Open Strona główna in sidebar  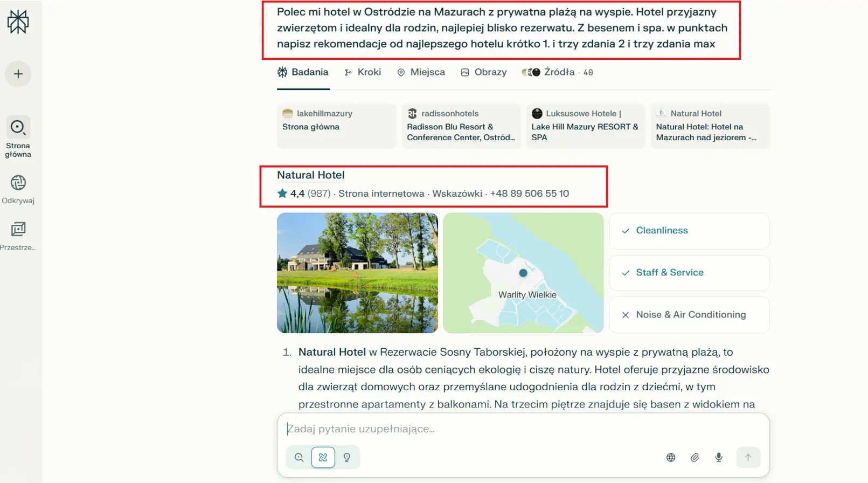[18, 128]
